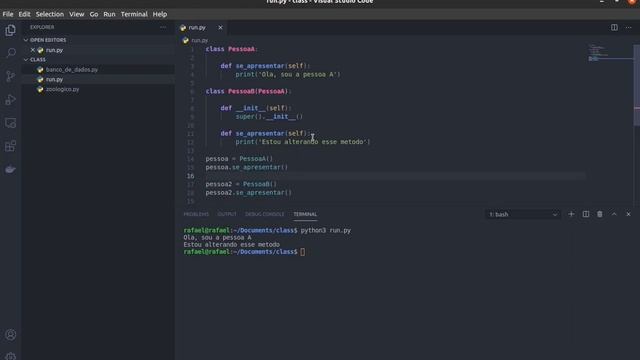
Task: Open the Extensions view
Action: click(11, 146)
